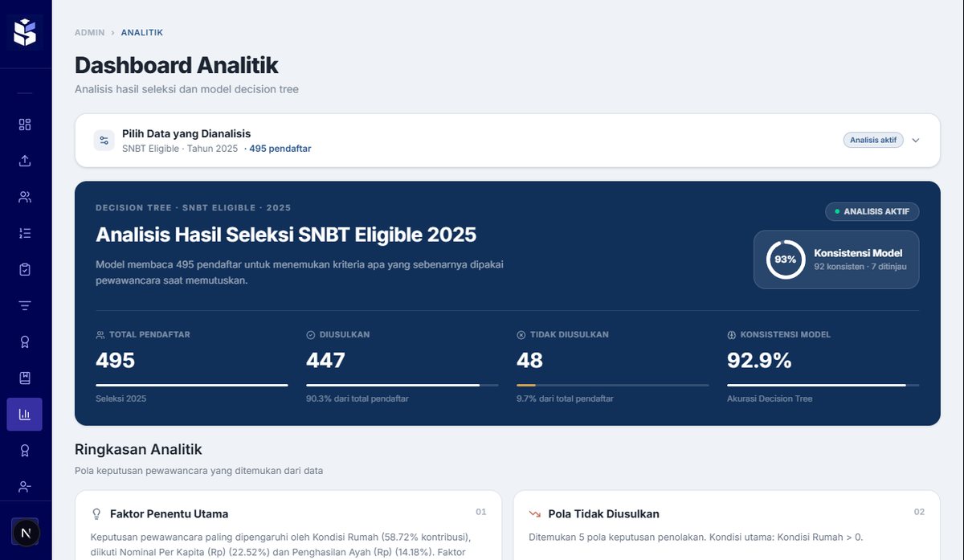The image size is (964, 560).
Task: Click the '48' Tidak Diusulkan value
Action: [529, 361]
